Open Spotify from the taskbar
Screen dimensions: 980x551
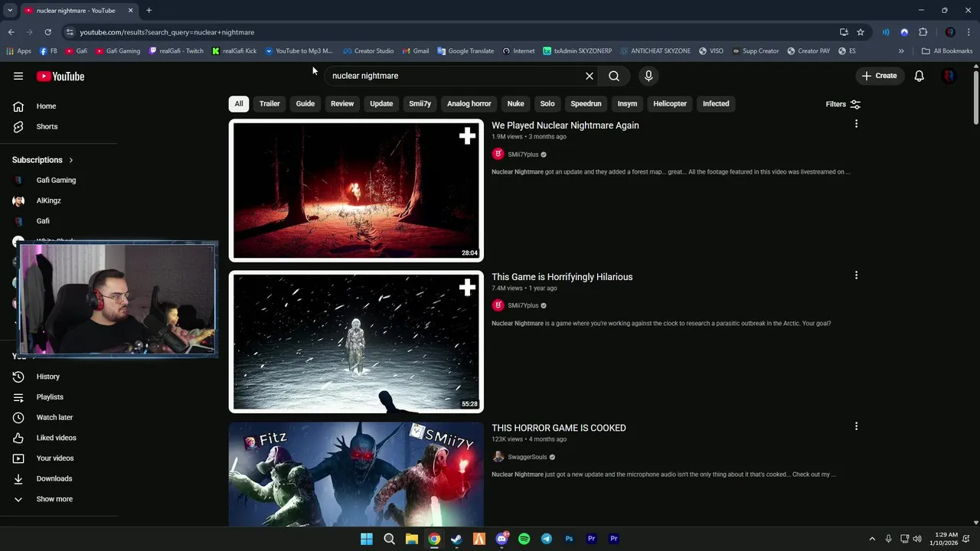tap(524, 539)
